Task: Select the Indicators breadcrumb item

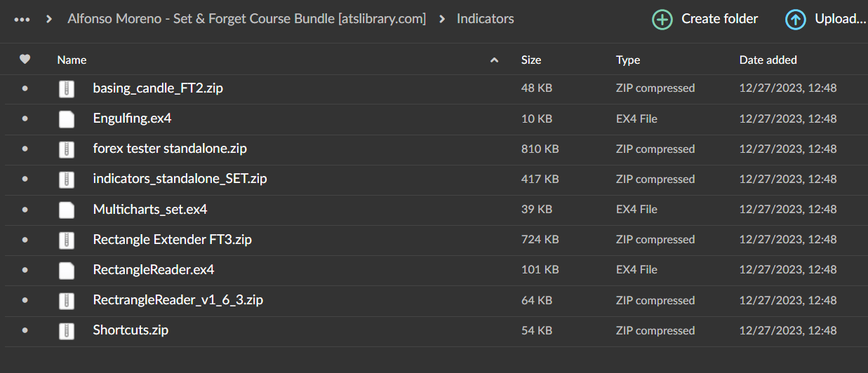Action: (485, 19)
